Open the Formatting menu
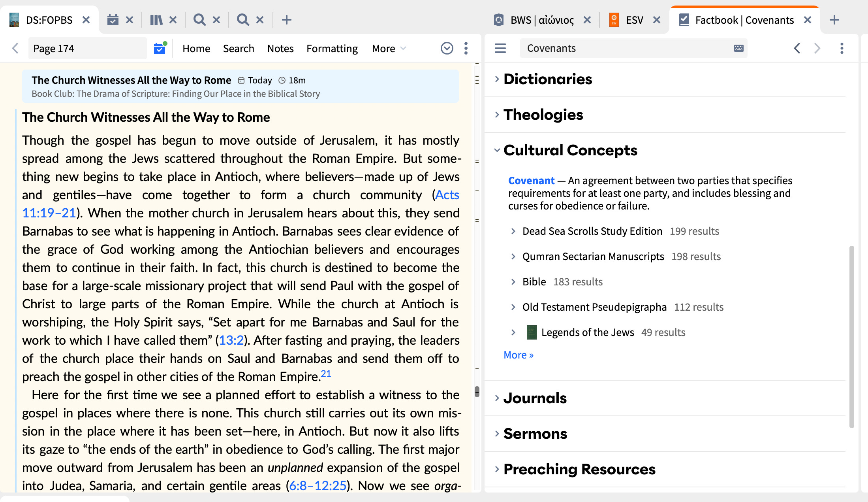This screenshot has height=502, width=868. 332,48
